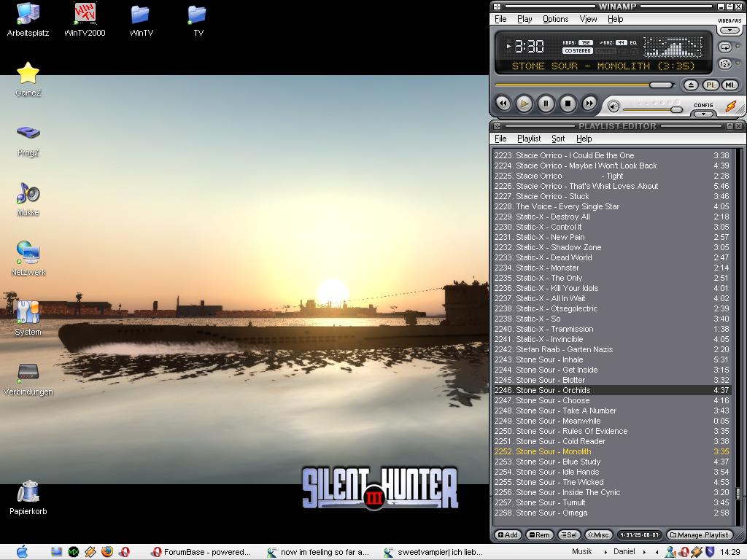Toggle Winamp shuffle mode
Screen dimensions: 747x560
725,64
